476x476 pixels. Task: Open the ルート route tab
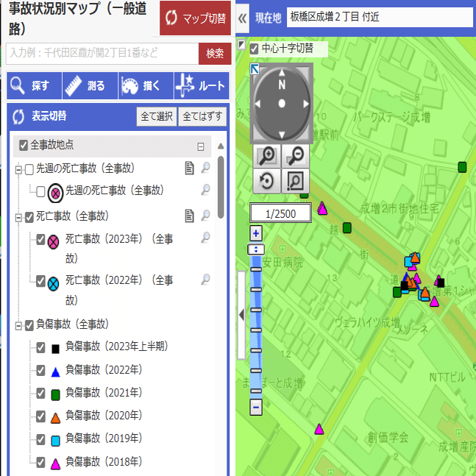pyautogui.click(x=202, y=85)
